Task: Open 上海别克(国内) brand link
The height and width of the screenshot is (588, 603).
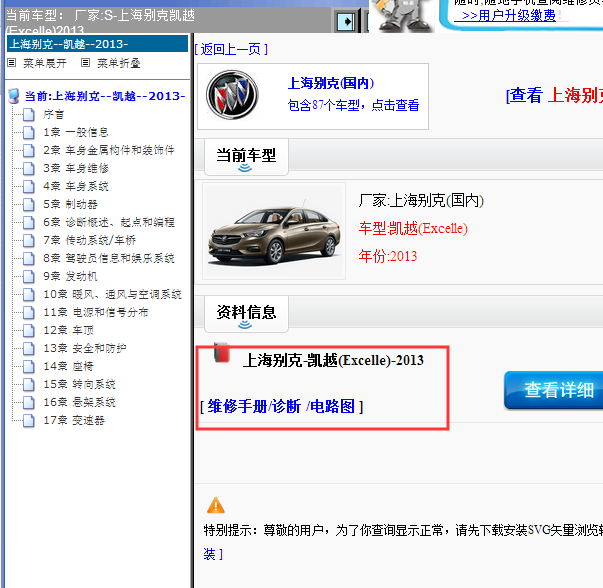Action: coord(331,83)
